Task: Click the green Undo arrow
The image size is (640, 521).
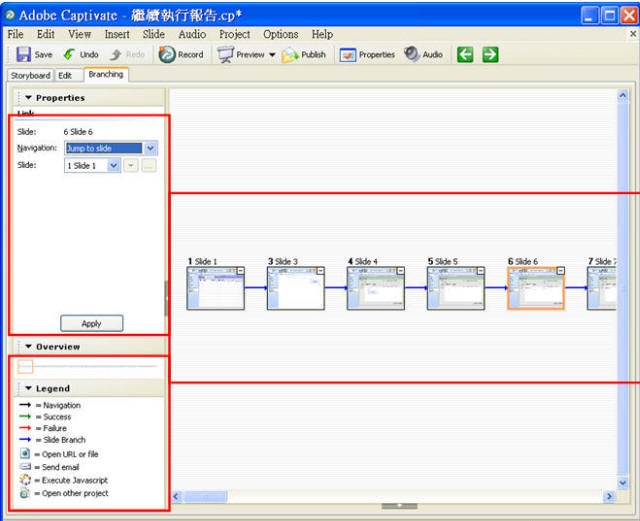Action: (x=69, y=54)
